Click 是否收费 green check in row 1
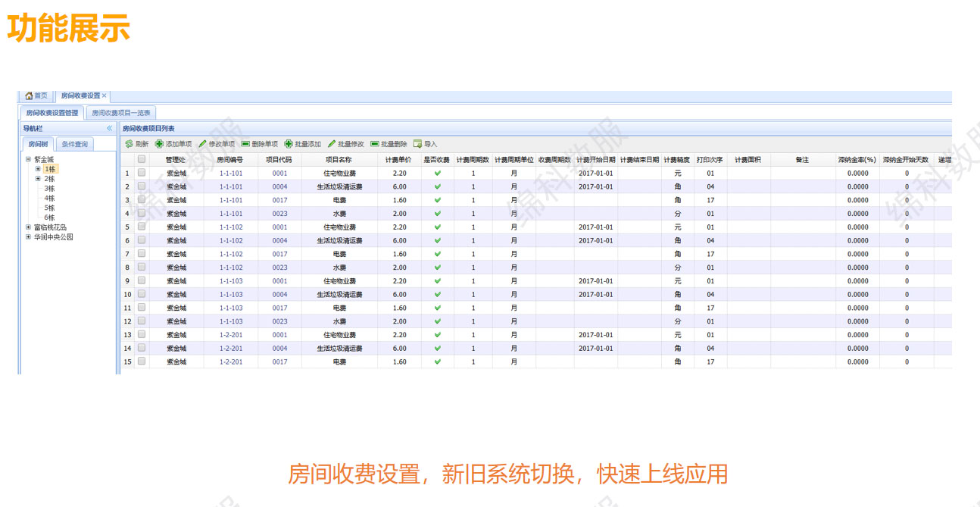Screen dimensions: 980x507 (437, 174)
